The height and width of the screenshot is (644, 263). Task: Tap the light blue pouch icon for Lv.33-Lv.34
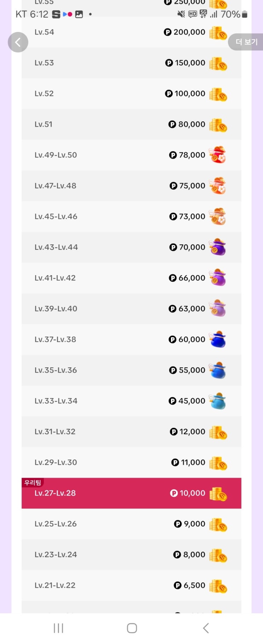tap(217, 401)
